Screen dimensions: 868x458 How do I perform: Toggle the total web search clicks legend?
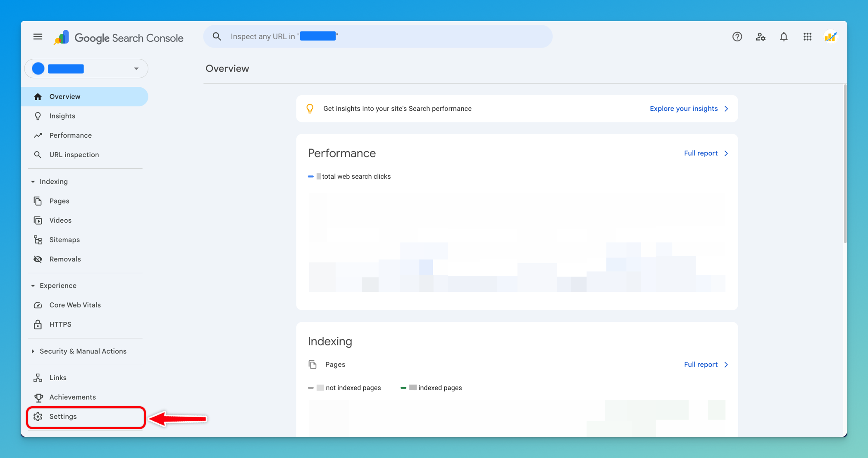click(x=349, y=176)
